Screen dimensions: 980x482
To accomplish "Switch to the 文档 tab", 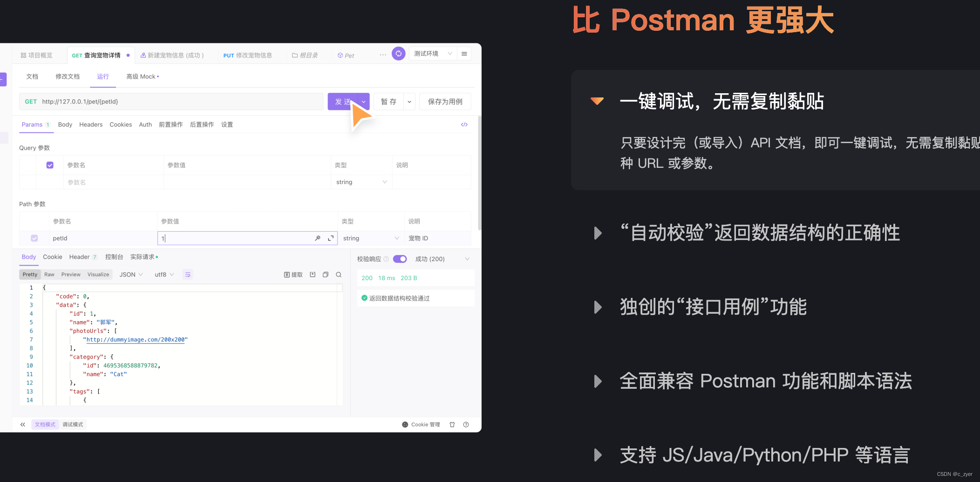I will click(32, 76).
